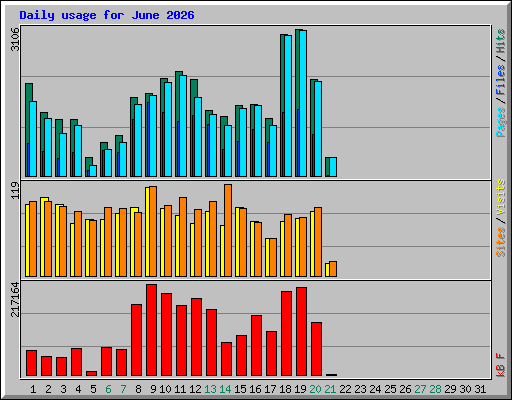This screenshot has width=512, height=400.
Task: Click the yellow sites bar for day 9
Action: [147, 232]
